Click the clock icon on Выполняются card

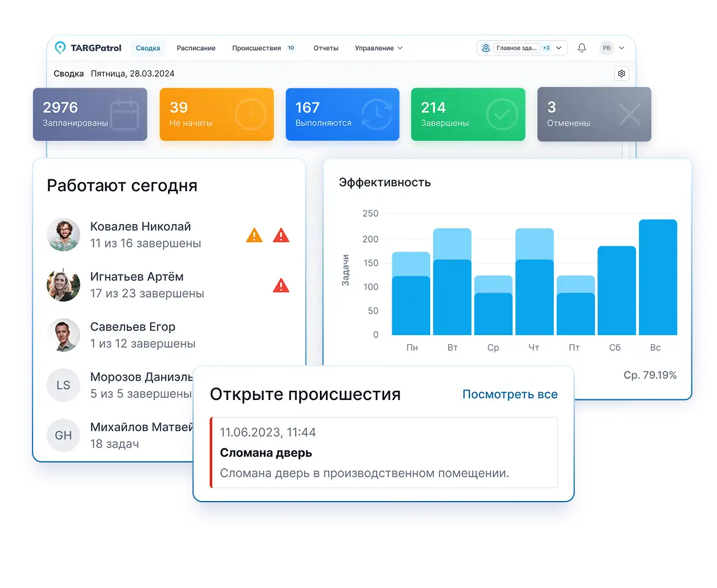pyautogui.click(x=377, y=114)
